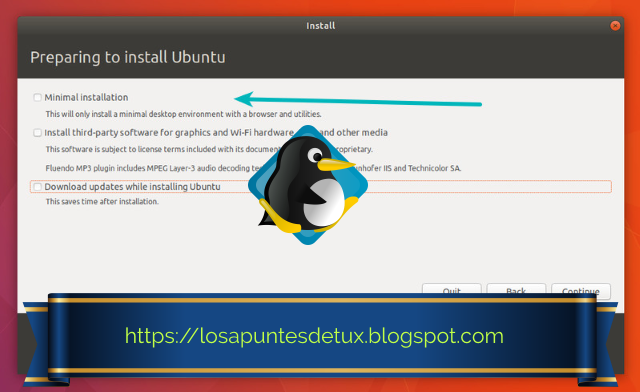Enable the Minimal installation checkbox
The image size is (640, 392).
pos(38,97)
